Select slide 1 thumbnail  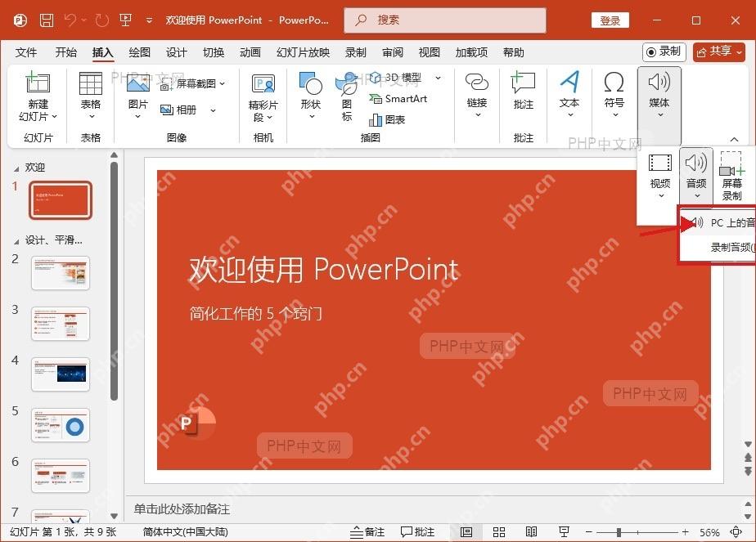61,200
